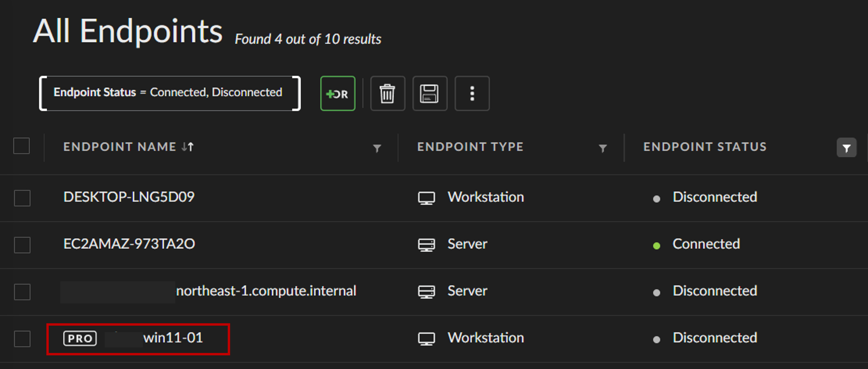Click the PRO badge on win11-01
This screenshot has height=369, width=868.
coord(80,338)
